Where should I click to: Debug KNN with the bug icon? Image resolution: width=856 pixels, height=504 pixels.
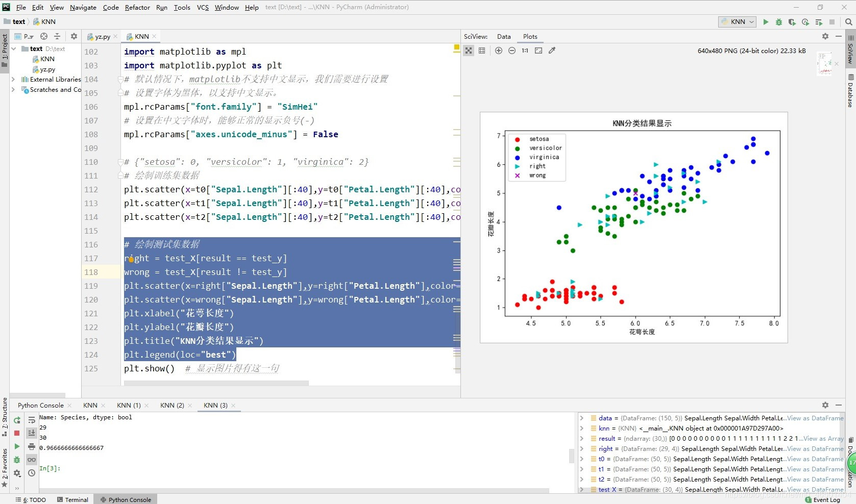coord(779,22)
